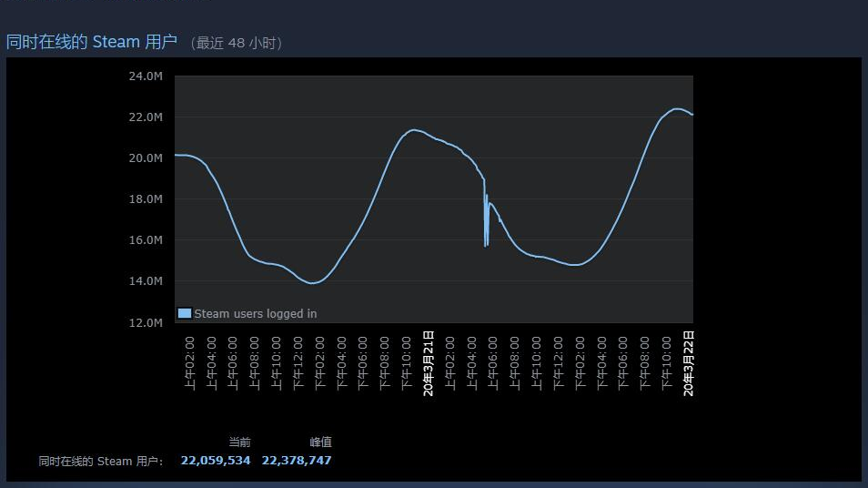
Task: Click the chart line's lowest trough near 14.0M
Action: click(x=313, y=283)
